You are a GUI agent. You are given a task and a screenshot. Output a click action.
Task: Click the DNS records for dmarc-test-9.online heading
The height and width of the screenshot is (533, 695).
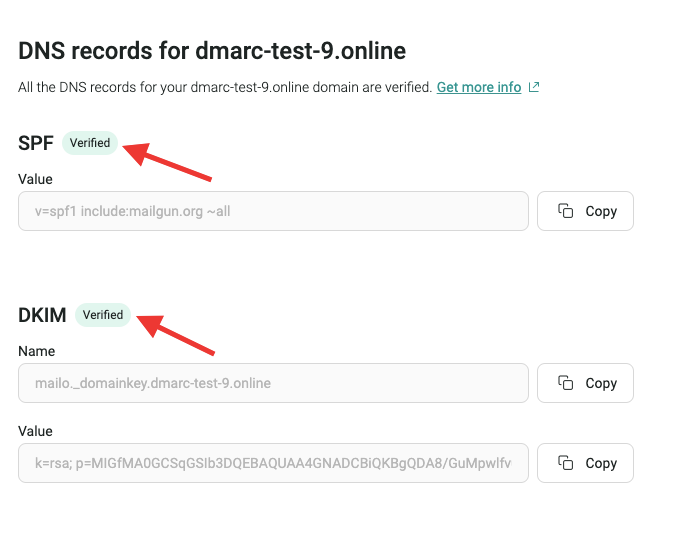212,50
